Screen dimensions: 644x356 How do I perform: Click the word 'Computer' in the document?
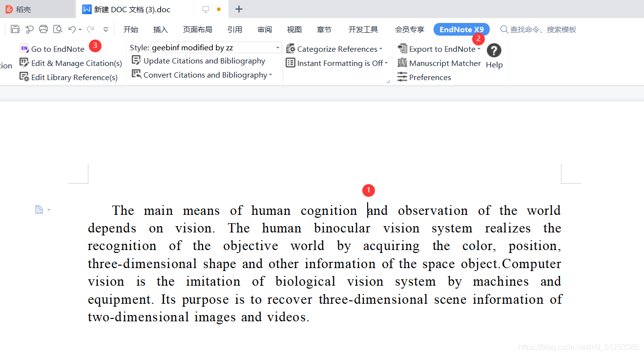click(532, 264)
